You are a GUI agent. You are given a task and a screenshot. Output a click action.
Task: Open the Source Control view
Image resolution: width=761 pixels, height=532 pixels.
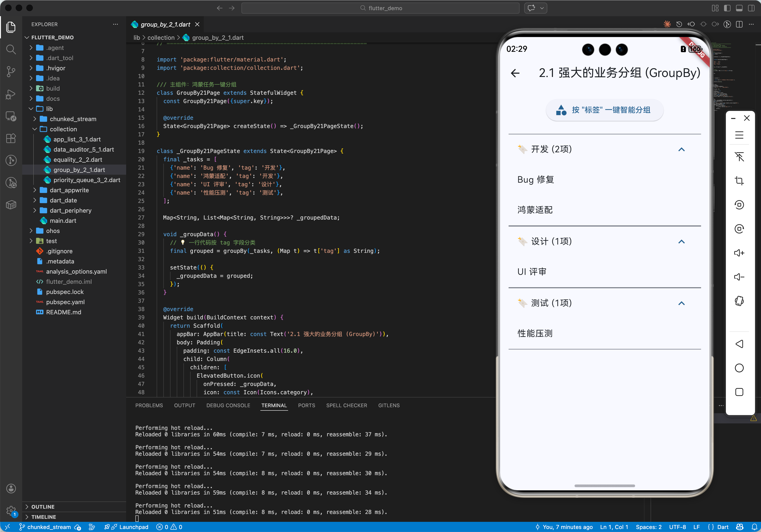click(11, 72)
